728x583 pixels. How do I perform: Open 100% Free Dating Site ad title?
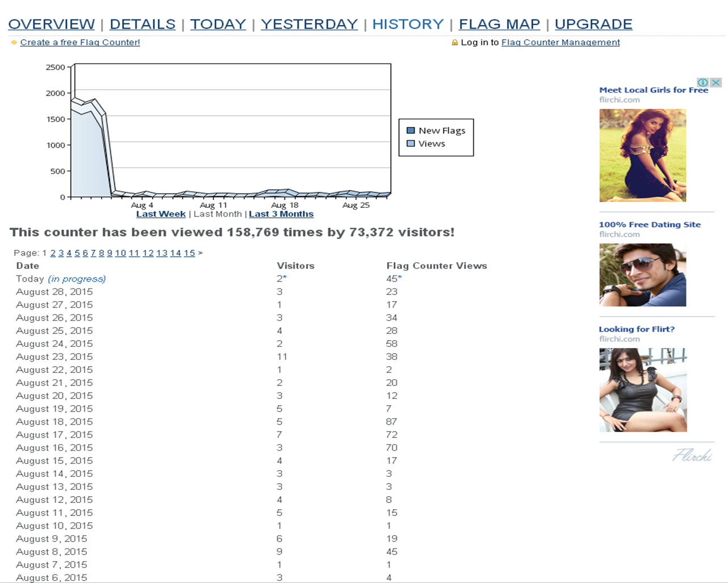[650, 224]
